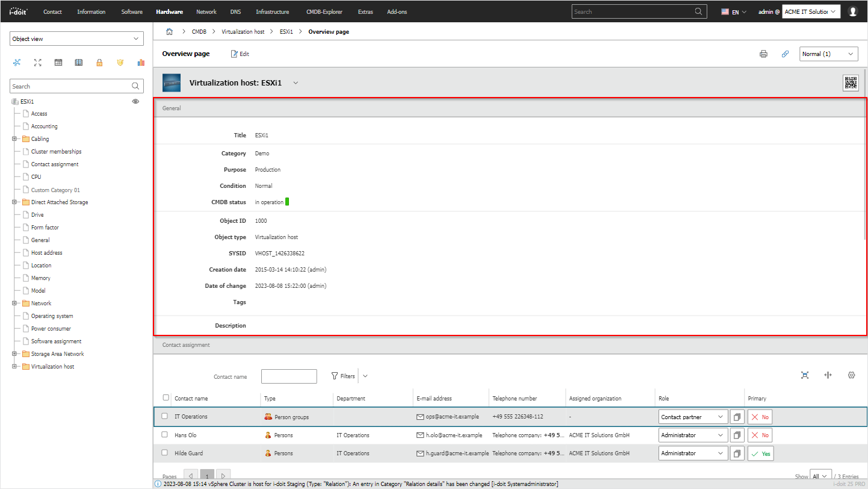
Task: Open the user profile avatar icon
Action: point(852,11)
